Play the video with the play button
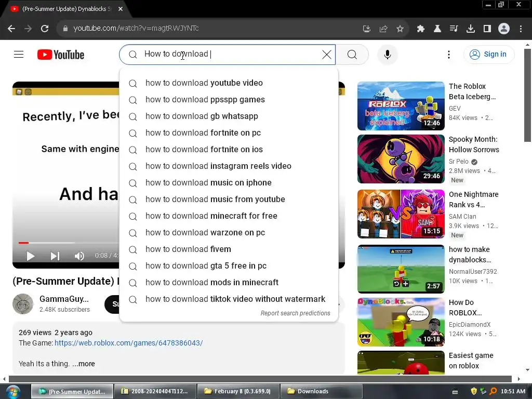Viewport: 532px width, 399px height. 30,256
